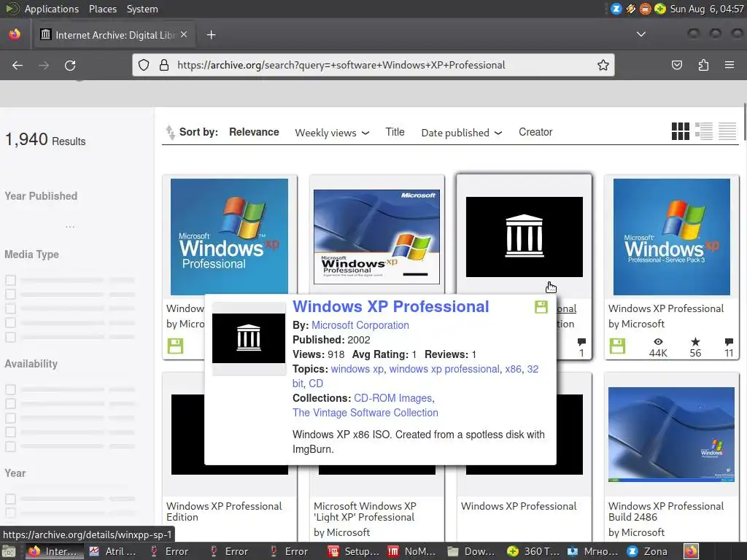Image resolution: width=747 pixels, height=560 pixels.
Task: Click the favorites star showing 56
Action: [695, 342]
